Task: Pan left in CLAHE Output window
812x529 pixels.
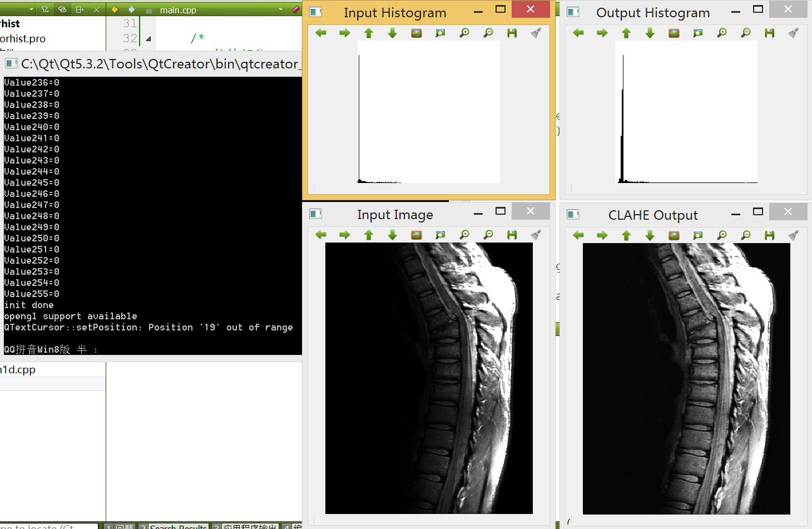Action: point(578,235)
